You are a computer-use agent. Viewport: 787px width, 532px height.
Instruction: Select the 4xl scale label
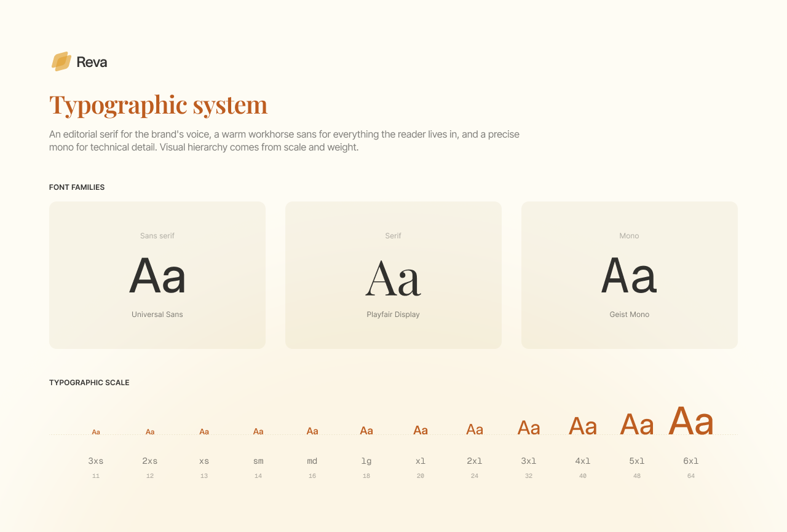tap(583, 461)
